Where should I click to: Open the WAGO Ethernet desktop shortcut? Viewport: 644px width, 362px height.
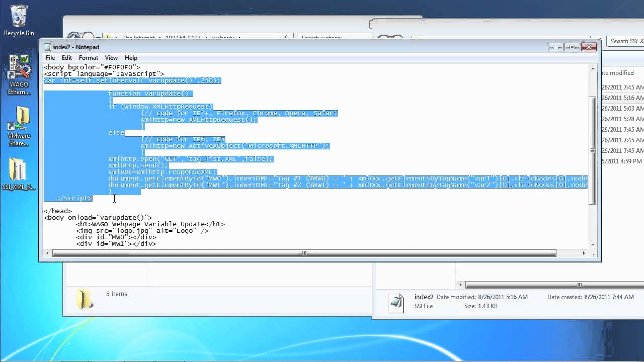click(x=19, y=74)
